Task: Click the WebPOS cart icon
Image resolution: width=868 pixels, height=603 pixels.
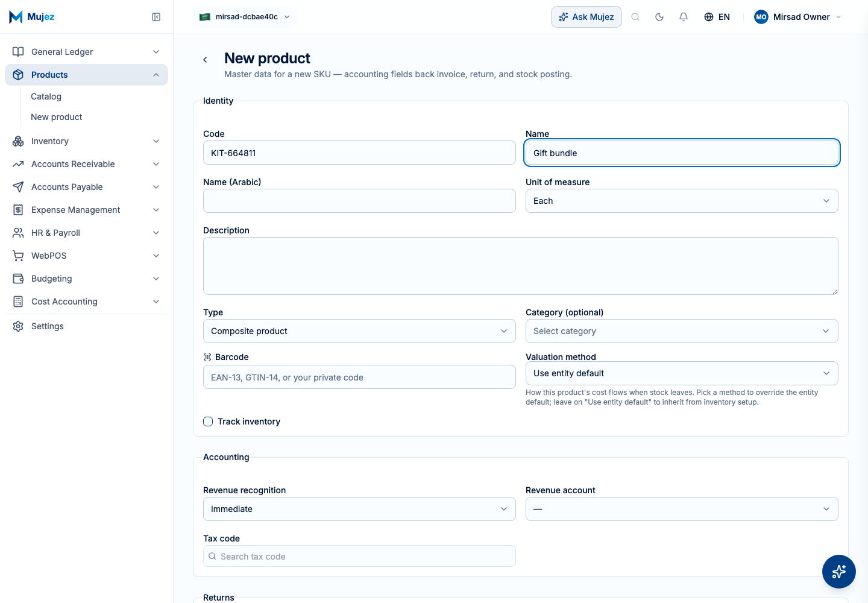Action: click(x=18, y=256)
